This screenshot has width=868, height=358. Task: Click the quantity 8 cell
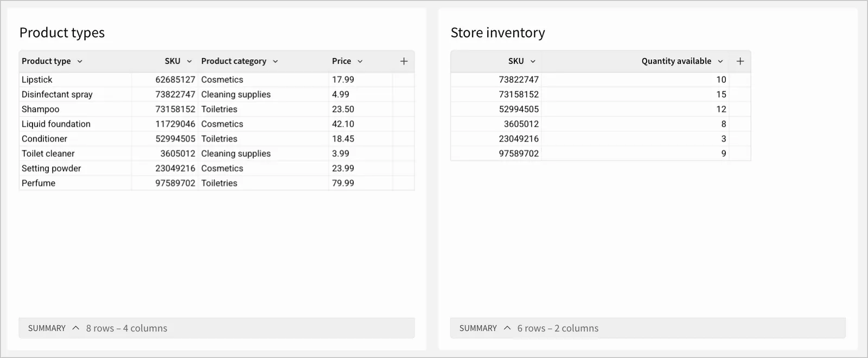click(635, 124)
